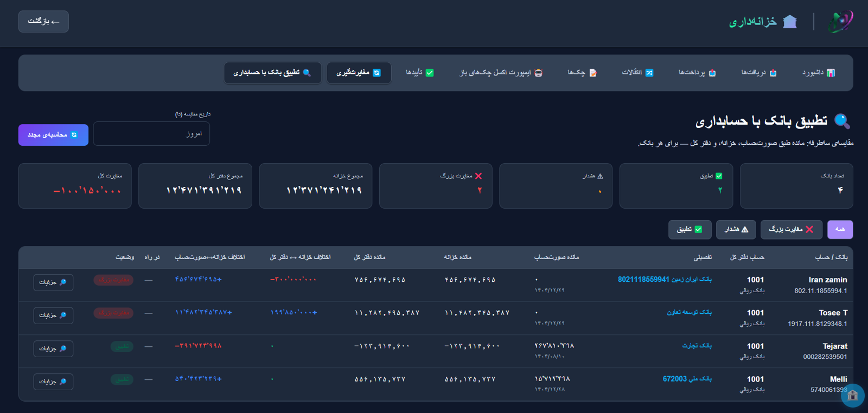Click the بانک ملی 672003 link
Viewport: 868px width, 413px height.
[x=687, y=379]
